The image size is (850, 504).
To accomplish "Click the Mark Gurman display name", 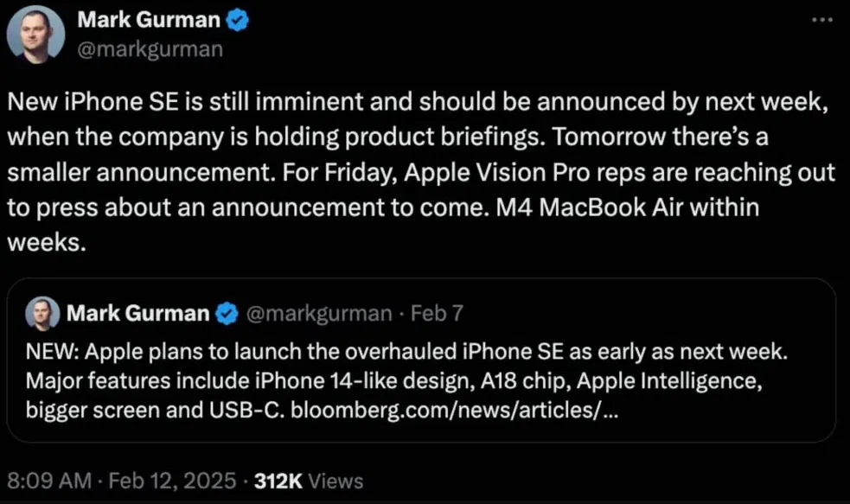I will (x=150, y=19).
